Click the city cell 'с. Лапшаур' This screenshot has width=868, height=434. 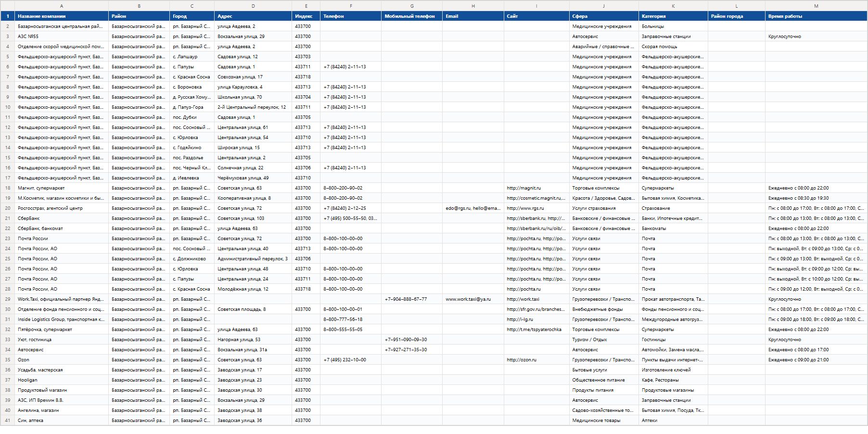192,57
